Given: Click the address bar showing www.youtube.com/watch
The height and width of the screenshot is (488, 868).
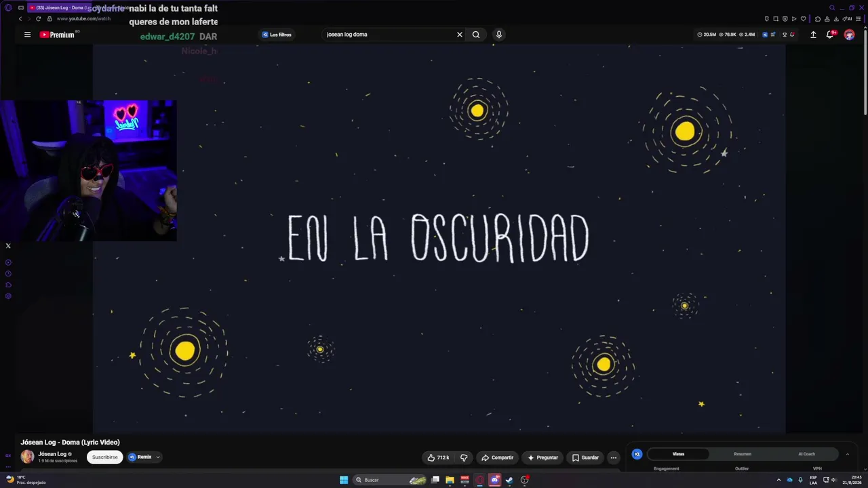Looking at the screenshot, I should [83, 18].
